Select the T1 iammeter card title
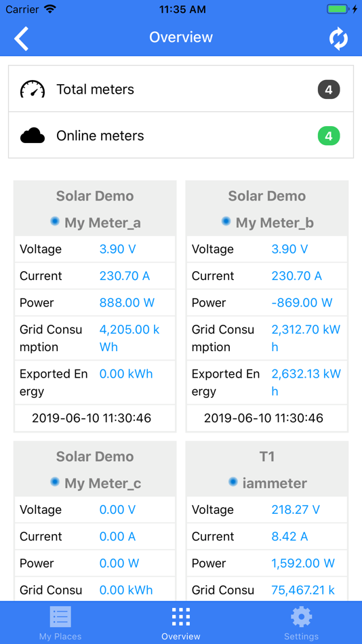Viewport: 362px width, 644px height. point(267,468)
